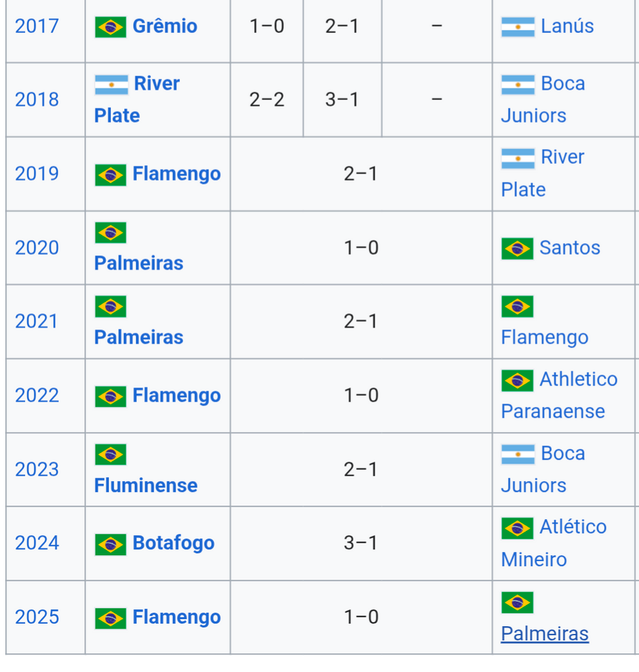Image resolution: width=639 pixels, height=672 pixels.
Task: Follow the Fluminense link
Action: click(146, 486)
